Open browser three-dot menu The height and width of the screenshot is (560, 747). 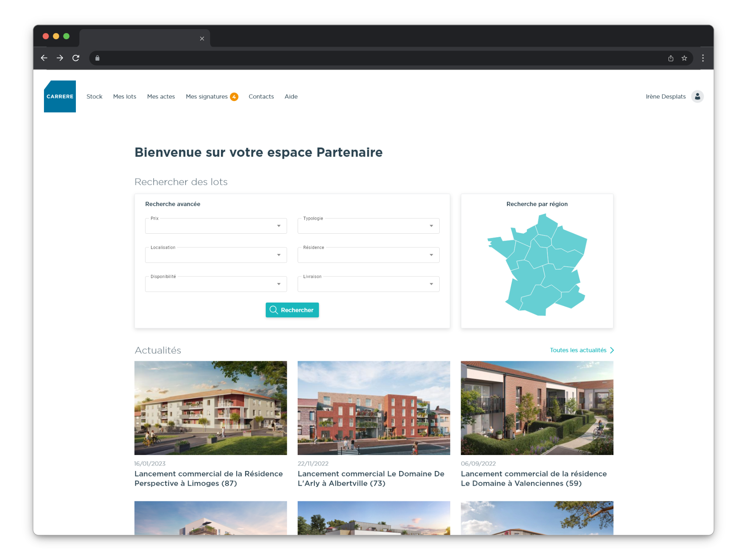pyautogui.click(x=703, y=58)
